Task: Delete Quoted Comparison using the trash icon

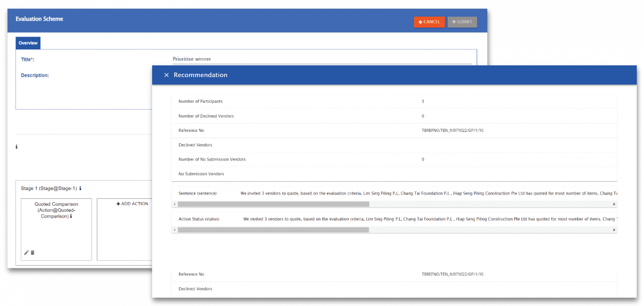Action: [33, 252]
